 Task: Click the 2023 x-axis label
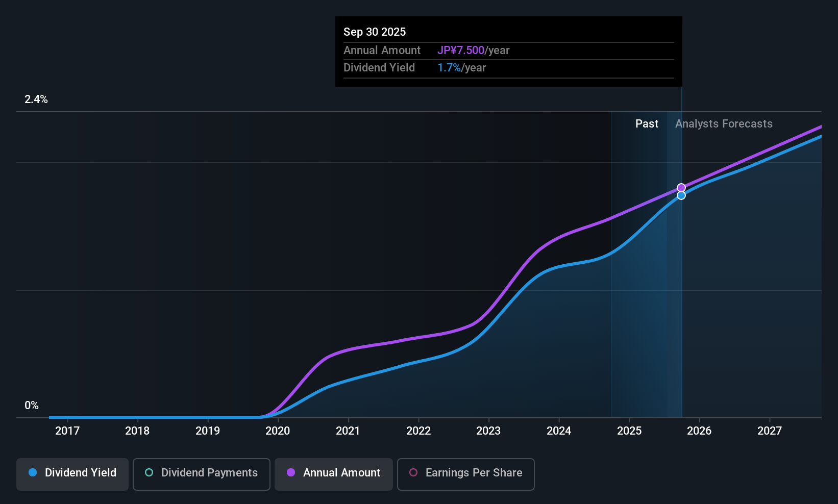[488, 431]
